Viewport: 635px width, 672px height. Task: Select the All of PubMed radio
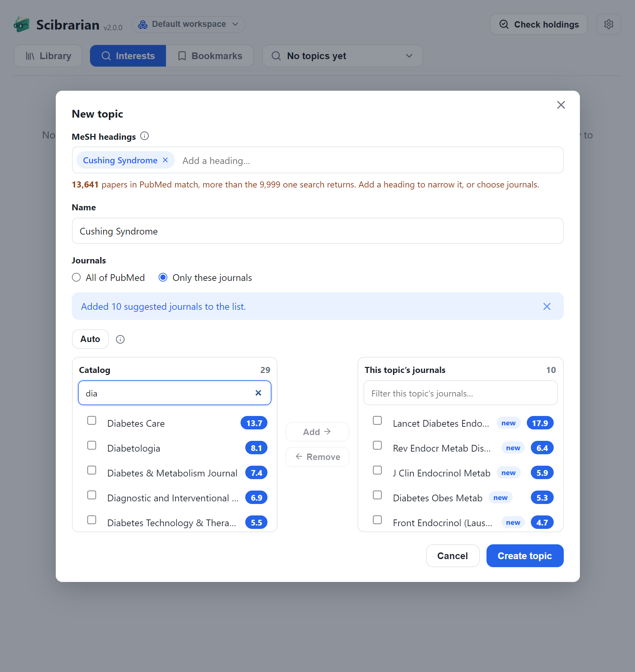coord(76,278)
